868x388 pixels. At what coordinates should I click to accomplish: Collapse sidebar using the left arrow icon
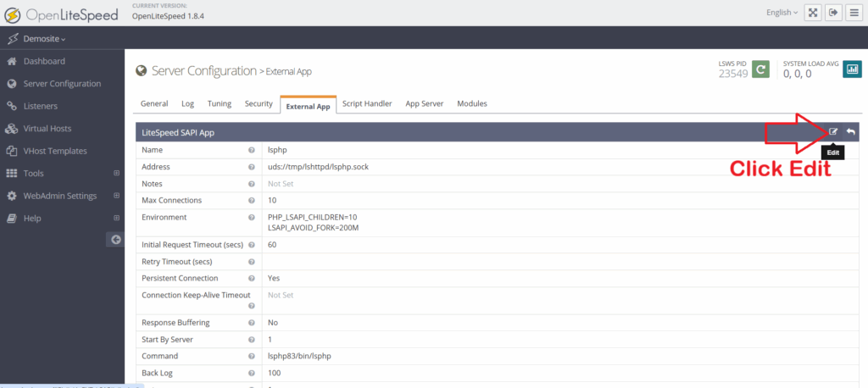click(114, 240)
